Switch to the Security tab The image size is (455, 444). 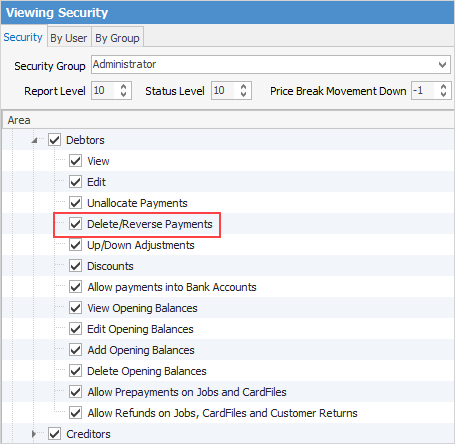pos(23,37)
